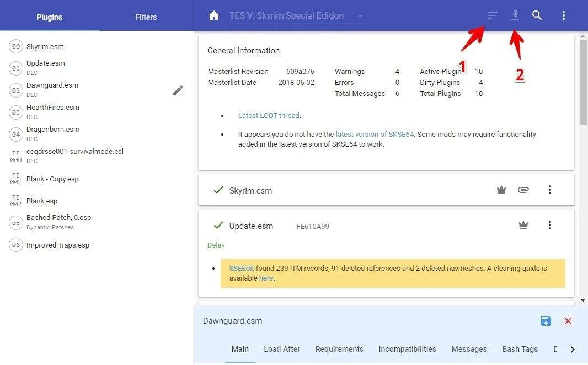Click the crown icon on the Update.esm card
Image resolution: width=588 pixels, height=365 pixels.
(x=523, y=225)
